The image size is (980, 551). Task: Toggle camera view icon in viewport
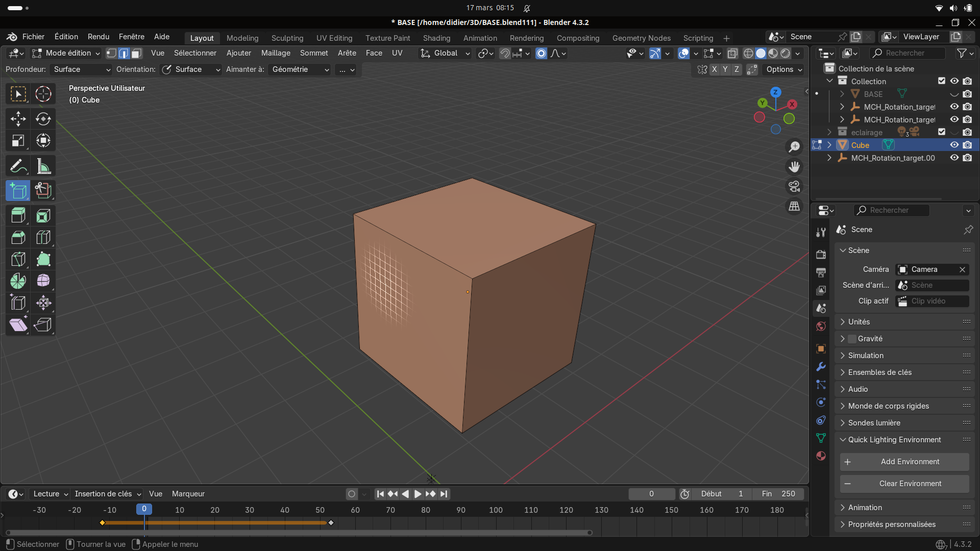[x=794, y=187]
